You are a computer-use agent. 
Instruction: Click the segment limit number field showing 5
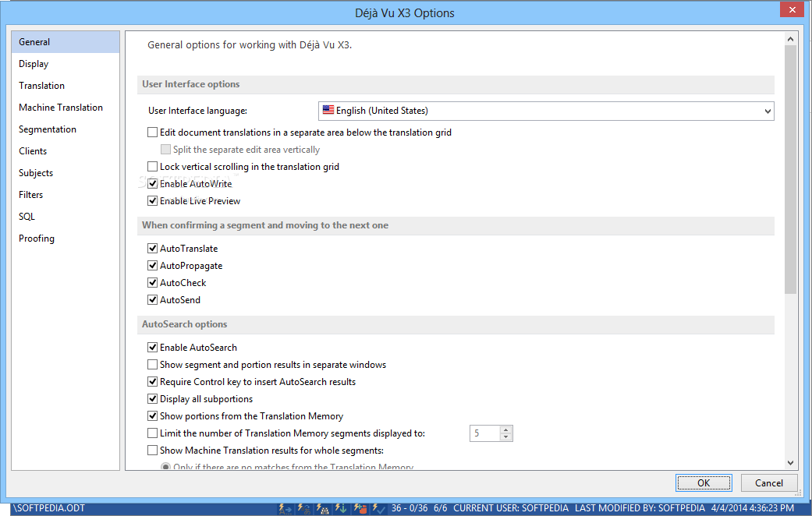coord(484,433)
